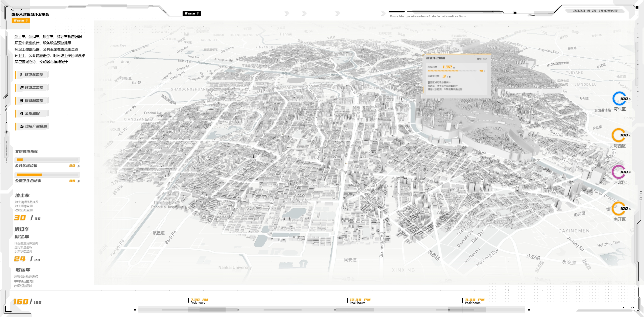Click the orange 河西区 ring gauge

618,135
